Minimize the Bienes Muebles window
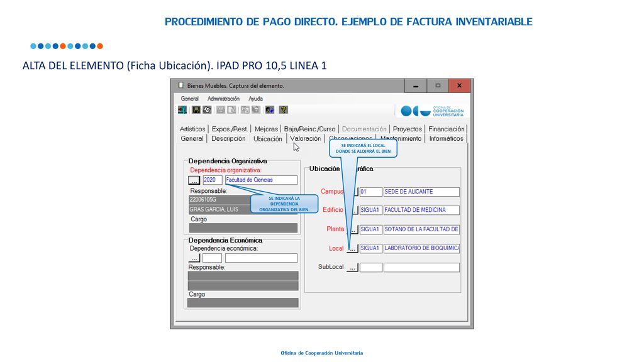The height and width of the screenshot is (362, 644). pyautogui.click(x=416, y=85)
